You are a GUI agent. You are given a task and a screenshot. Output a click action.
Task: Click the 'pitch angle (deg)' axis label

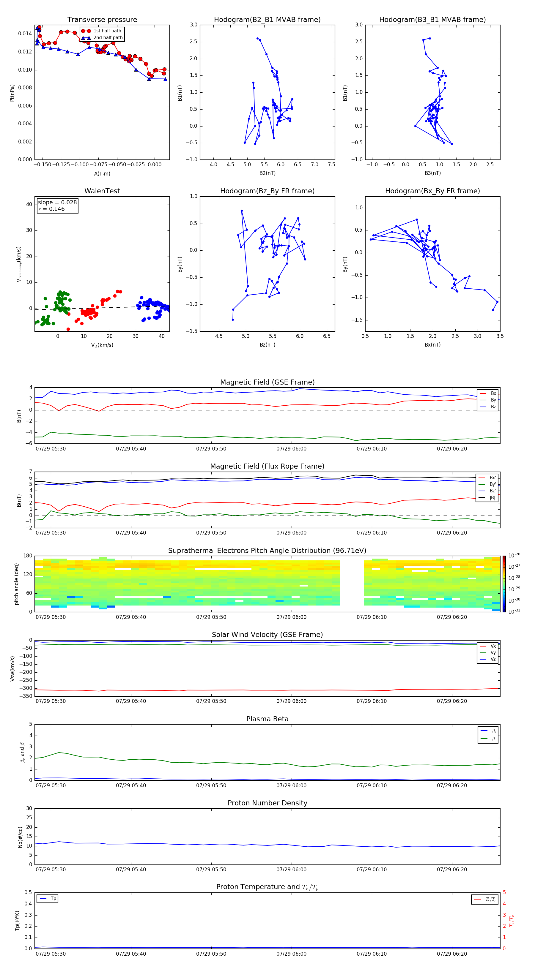[x=16, y=584]
